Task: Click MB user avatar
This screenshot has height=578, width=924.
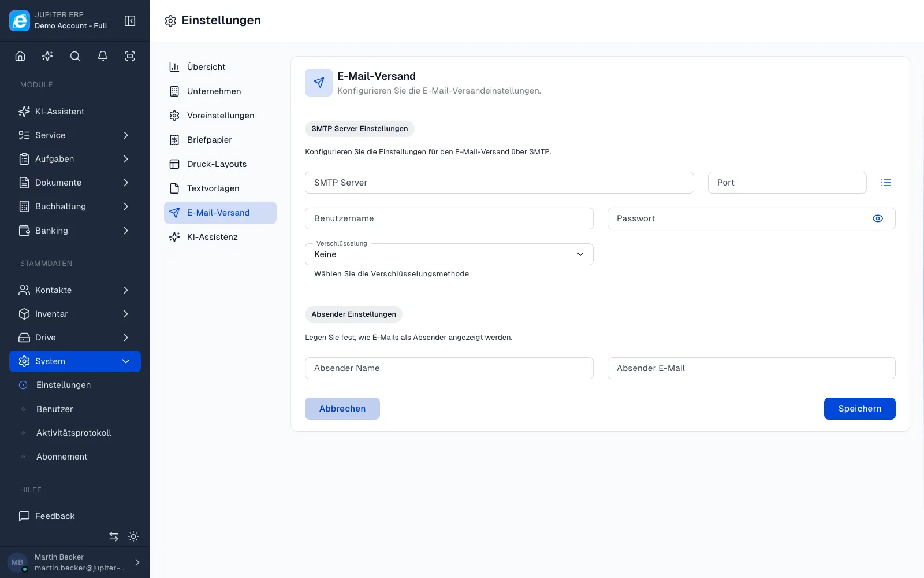Action: pos(17,562)
